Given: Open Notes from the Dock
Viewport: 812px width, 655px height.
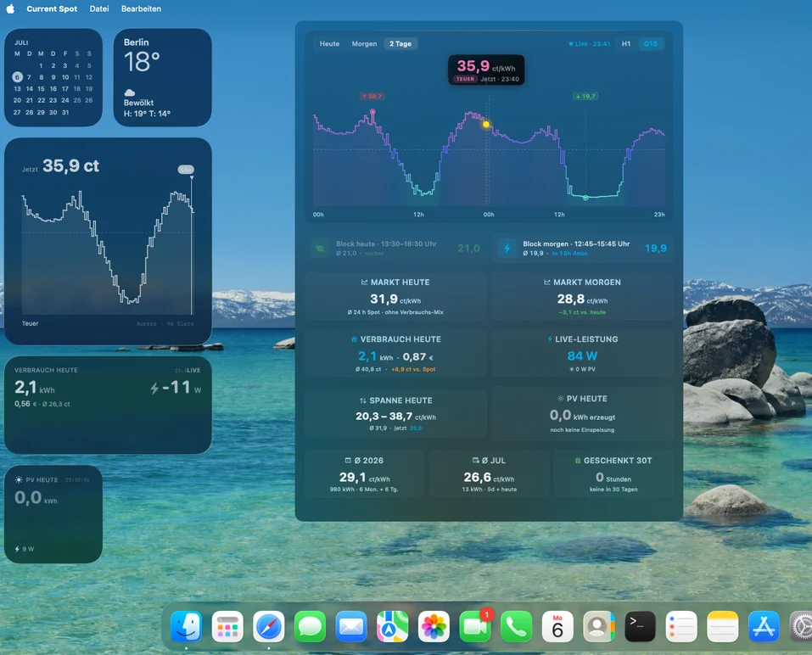Looking at the screenshot, I should [x=722, y=626].
